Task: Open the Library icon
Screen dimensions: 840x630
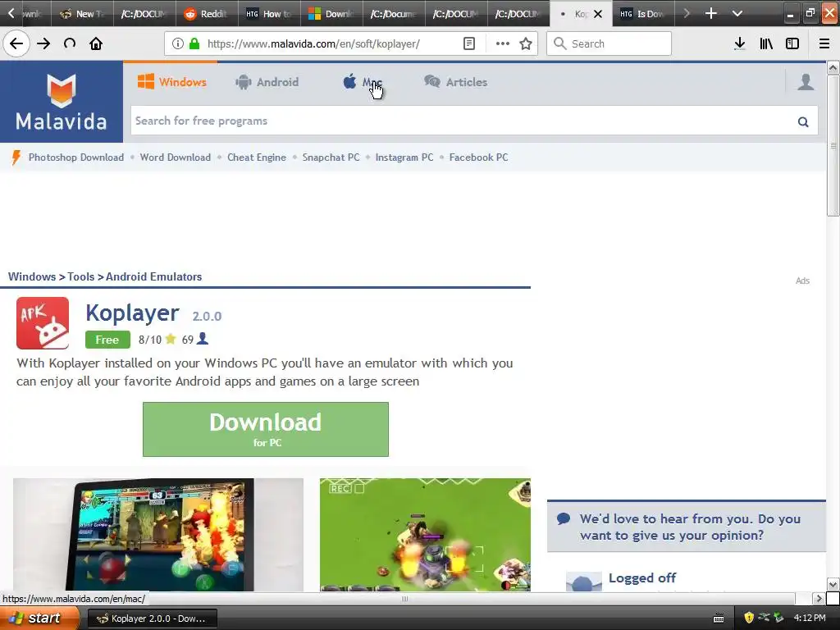Action: [x=766, y=43]
